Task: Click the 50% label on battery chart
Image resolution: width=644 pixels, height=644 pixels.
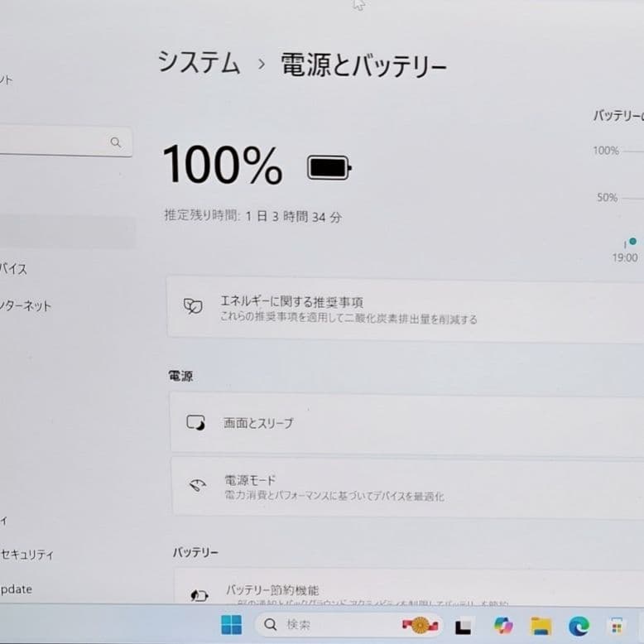Action: pyautogui.click(x=607, y=198)
